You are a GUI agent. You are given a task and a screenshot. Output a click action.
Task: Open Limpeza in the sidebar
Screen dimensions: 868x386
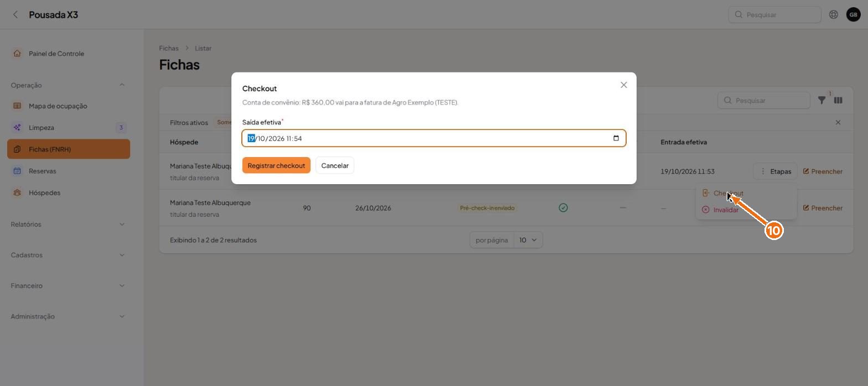click(x=69, y=128)
